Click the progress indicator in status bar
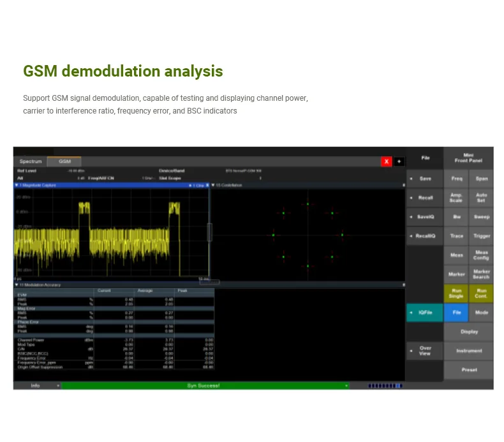 385,385
